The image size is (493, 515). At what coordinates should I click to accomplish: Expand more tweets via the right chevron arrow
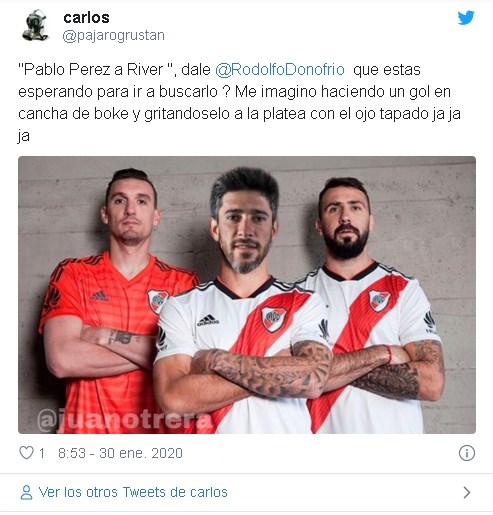coord(467,492)
